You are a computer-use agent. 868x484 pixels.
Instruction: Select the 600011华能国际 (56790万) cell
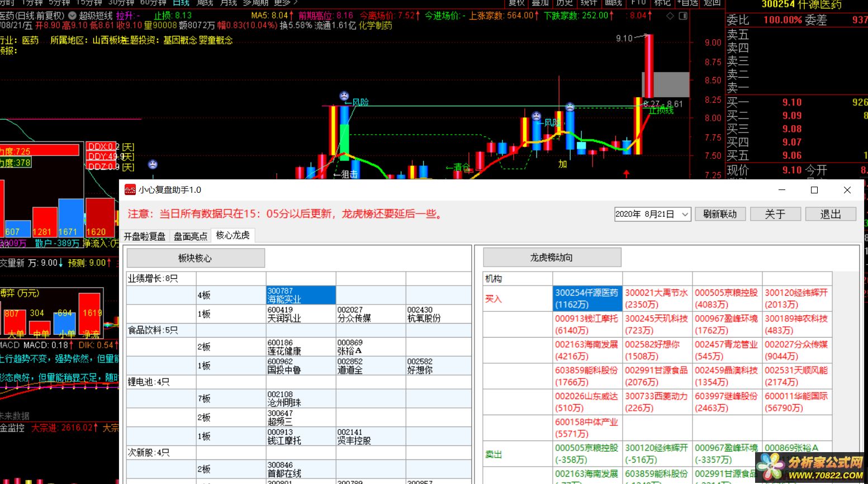click(x=797, y=402)
